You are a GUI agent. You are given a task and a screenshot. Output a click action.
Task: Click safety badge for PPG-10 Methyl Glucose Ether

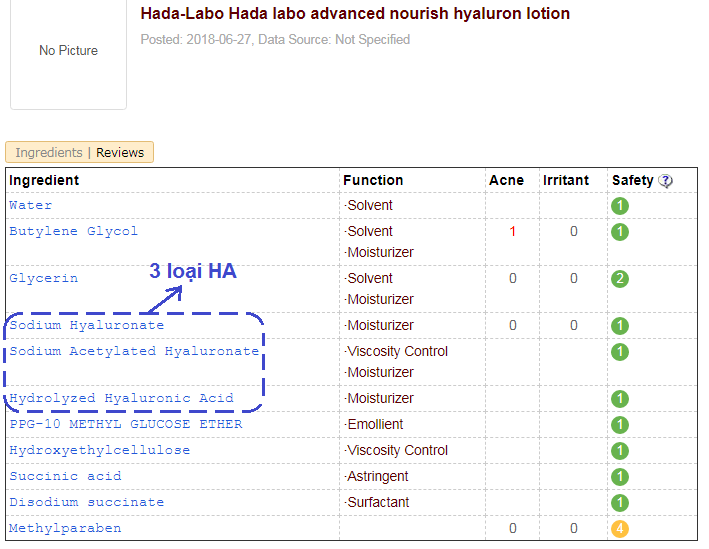tap(620, 425)
